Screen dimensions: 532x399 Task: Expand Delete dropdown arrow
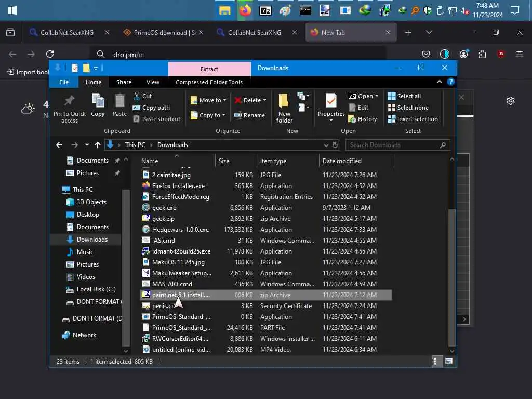click(x=264, y=100)
